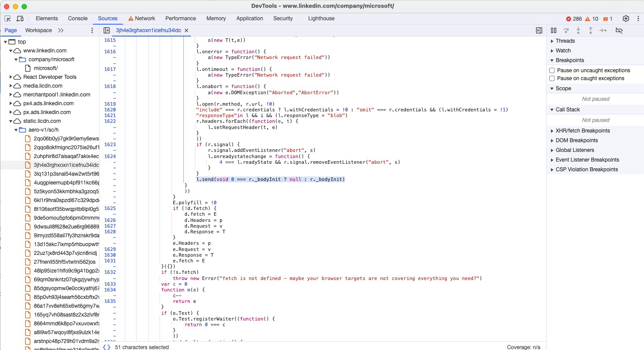Close the 3jh4e3rghxoxn1icefnu34idc file tab

coord(186,30)
